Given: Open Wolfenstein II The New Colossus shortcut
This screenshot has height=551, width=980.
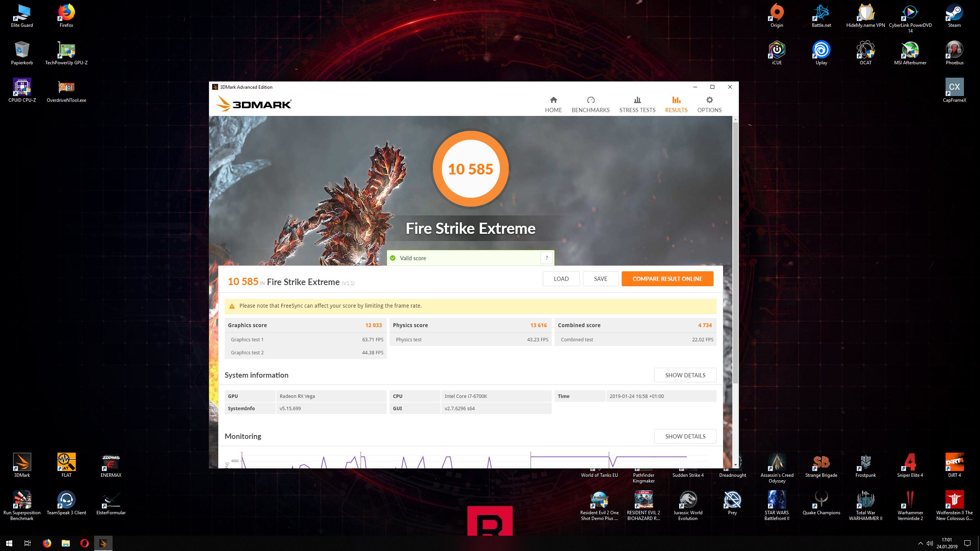Looking at the screenshot, I should (x=954, y=506).
